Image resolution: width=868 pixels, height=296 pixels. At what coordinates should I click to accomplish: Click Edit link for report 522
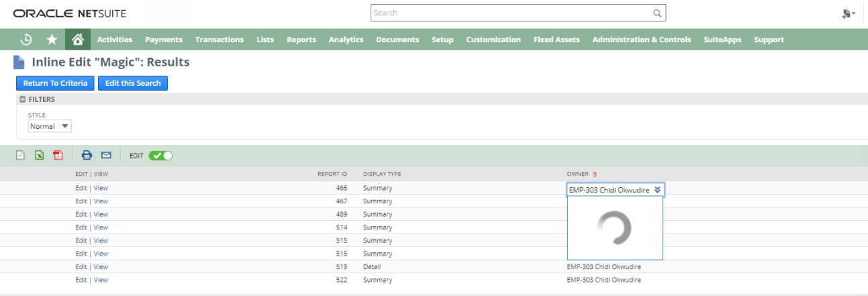point(81,280)
